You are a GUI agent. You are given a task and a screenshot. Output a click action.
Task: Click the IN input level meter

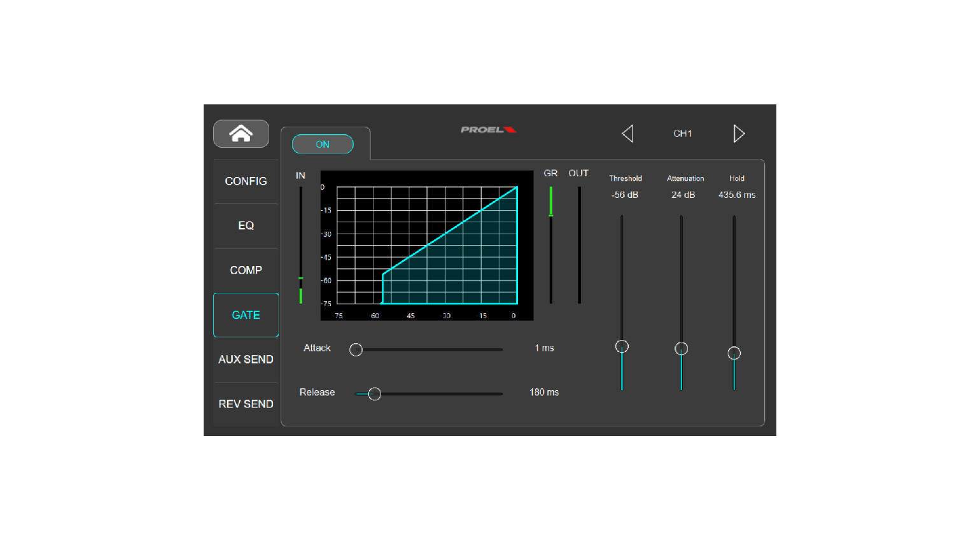tap(300, 245)
